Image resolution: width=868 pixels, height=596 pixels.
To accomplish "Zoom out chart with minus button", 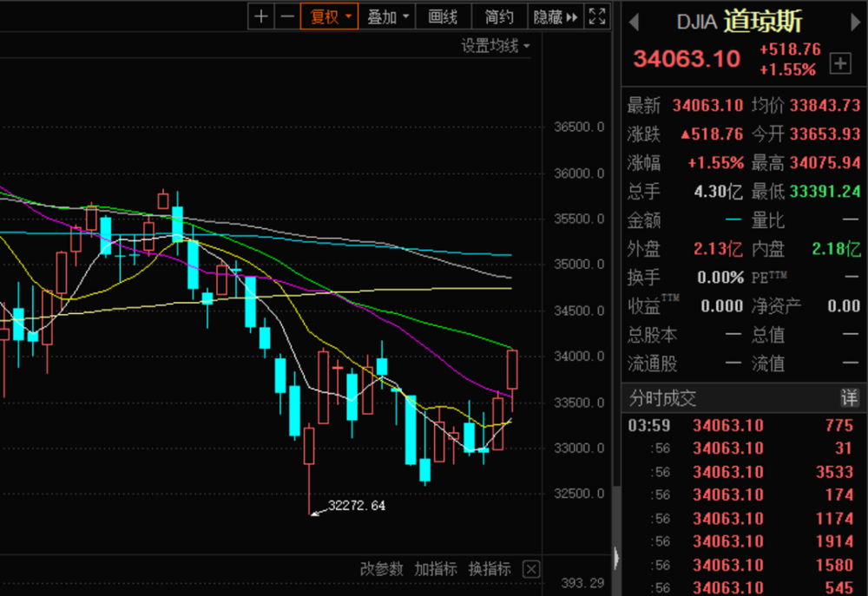I will [x=286, y=16].
